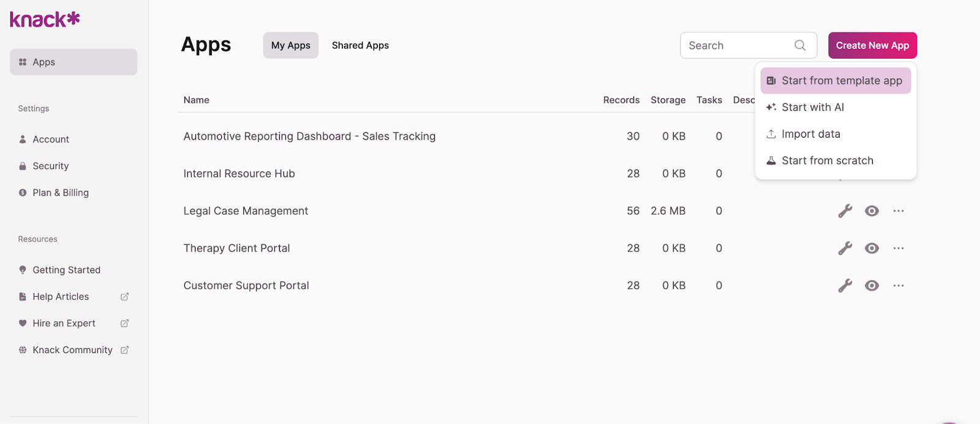Click eye icon for Legal Case Management
The height and width of the screenshot is (424, 980).
[x=872, y=211]
